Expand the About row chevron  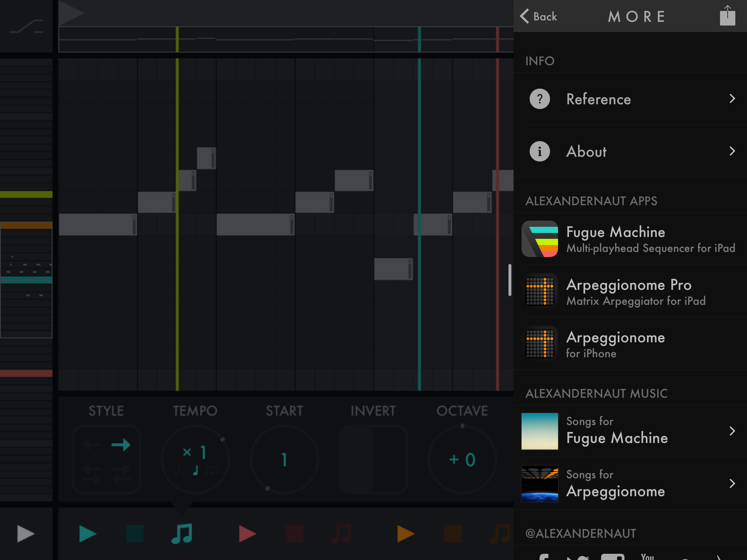(732, 151)
